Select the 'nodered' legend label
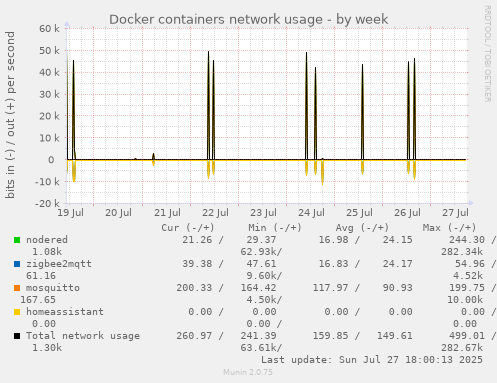This screenshot has height=383, width=497. 47,240
